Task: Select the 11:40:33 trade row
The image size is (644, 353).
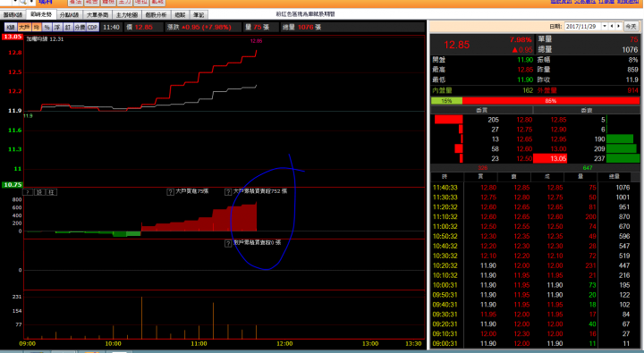Action: point(535,188)
